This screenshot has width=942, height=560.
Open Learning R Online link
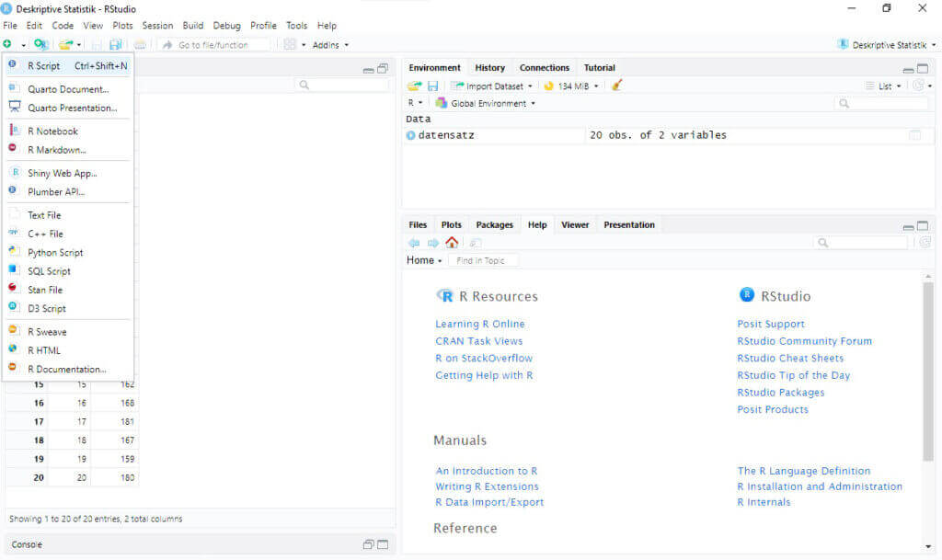tap(480, 324)
